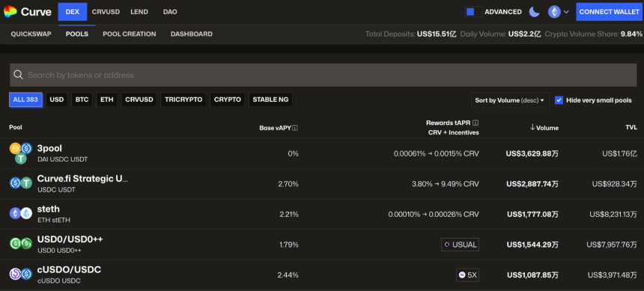Open the DAO tab
This screenshot has height=291, width=644.
(170, 12)
